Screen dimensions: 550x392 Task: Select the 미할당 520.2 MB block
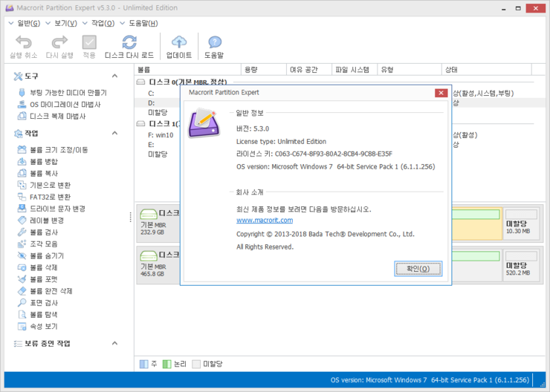[x=521, y=265]
